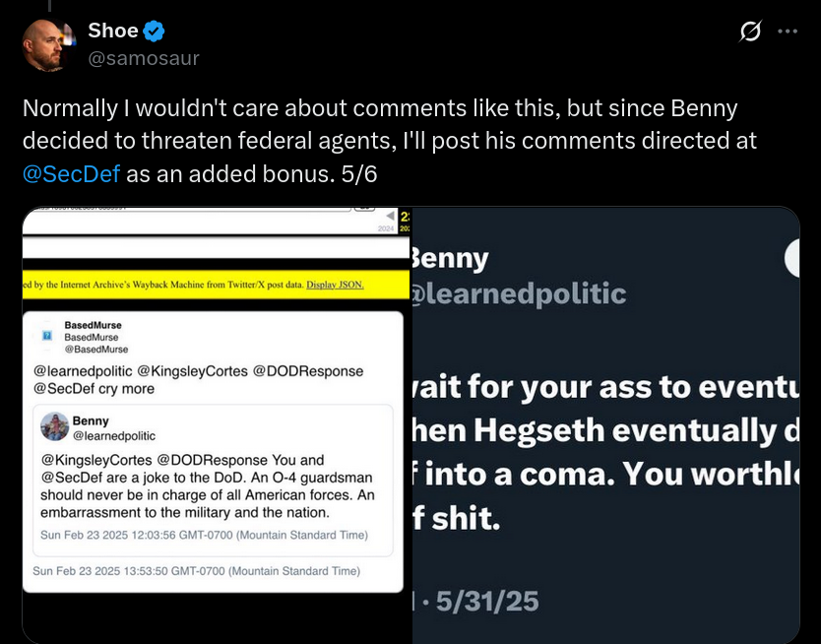Follow the @SecDef mention link

point(71,174)
